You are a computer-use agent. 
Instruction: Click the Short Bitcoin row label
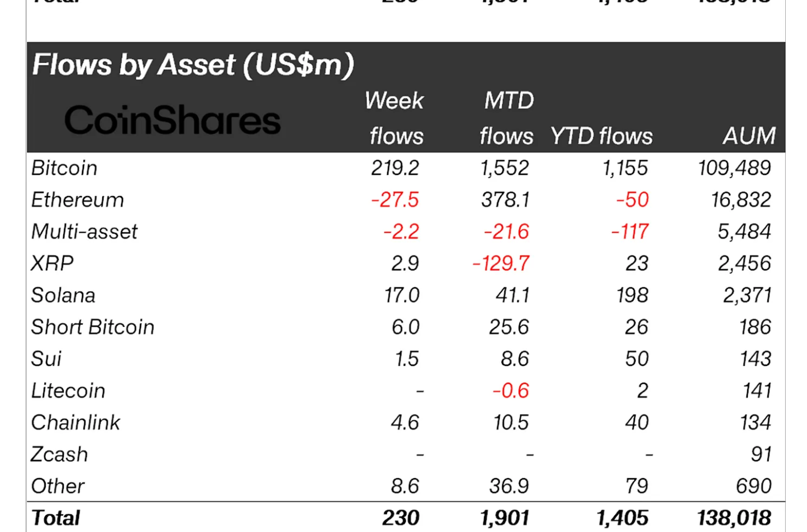pyautogui.click(x=93, y=327)
